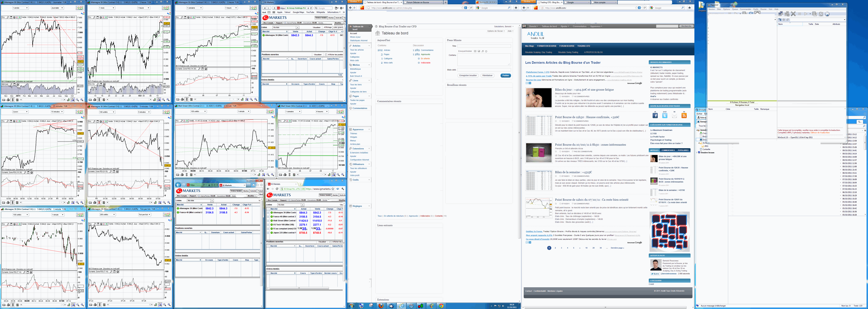Go back in the WordPress admin Firefox window

point(350,8)
